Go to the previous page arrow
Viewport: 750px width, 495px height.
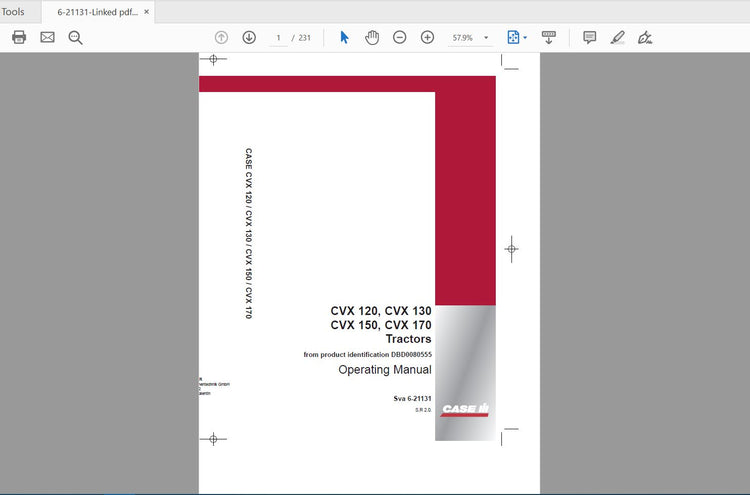(221, 37)
